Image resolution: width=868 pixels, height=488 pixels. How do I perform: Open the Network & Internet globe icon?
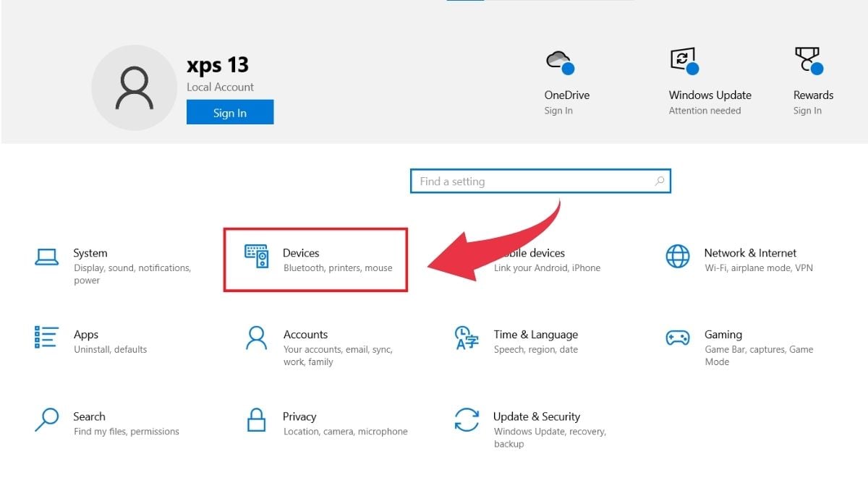pos(678,256)
